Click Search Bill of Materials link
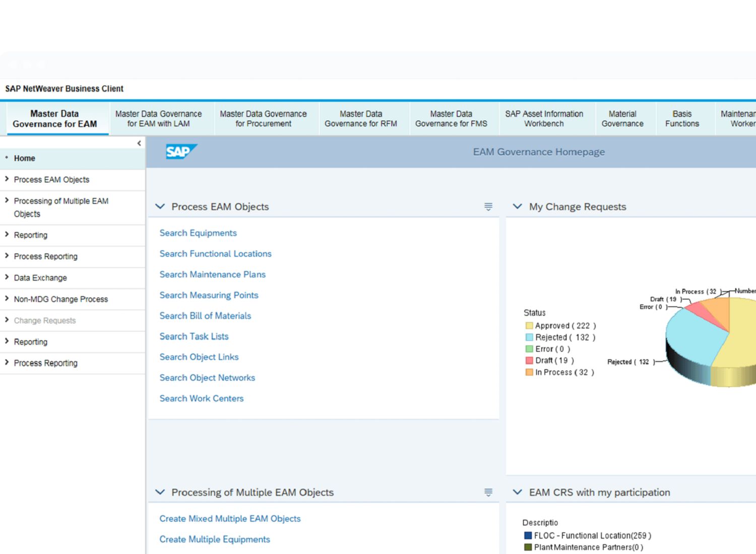The width and height of the screenshot is (756, 554). coord(205,316)
